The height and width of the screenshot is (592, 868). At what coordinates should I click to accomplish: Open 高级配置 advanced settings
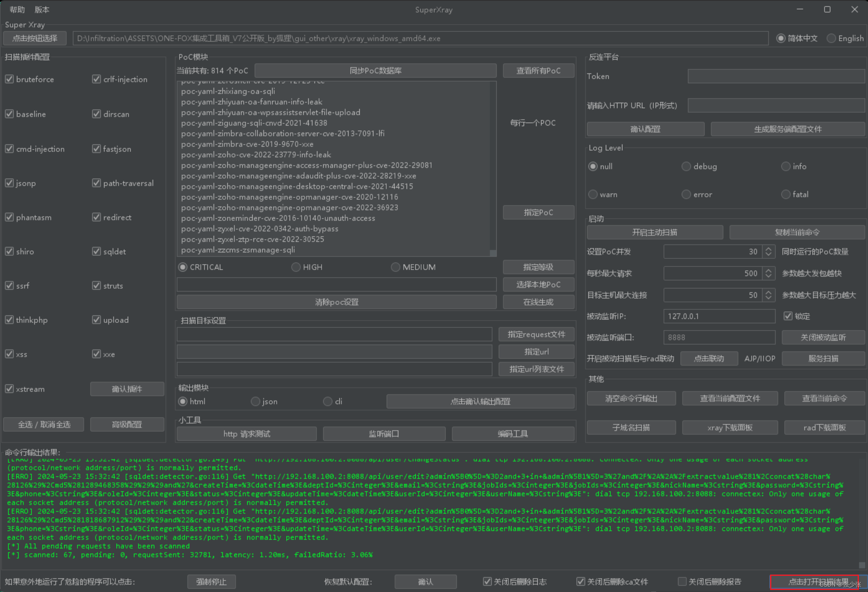pyautogui.click(x=127, y=425)
